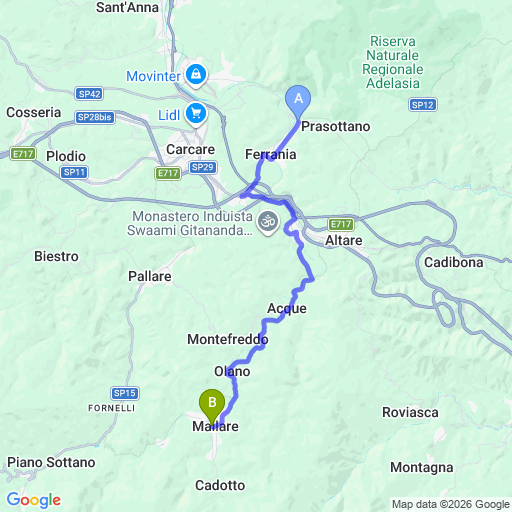Click the SP12 road shield
Screen dimensions: 512x512
pyautogui.click(x=422, y=105)
